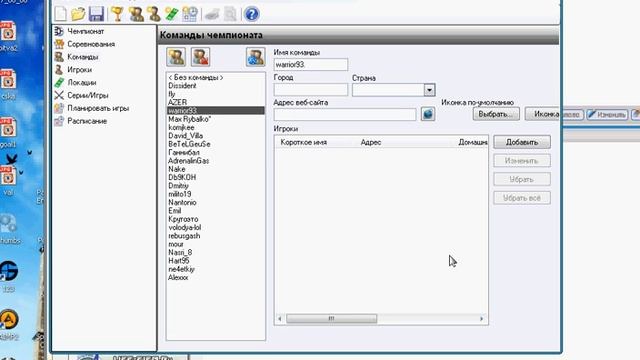Select 'komjkee' in the team list
Screen dimensions: 640x360
(x=181, y=127)
